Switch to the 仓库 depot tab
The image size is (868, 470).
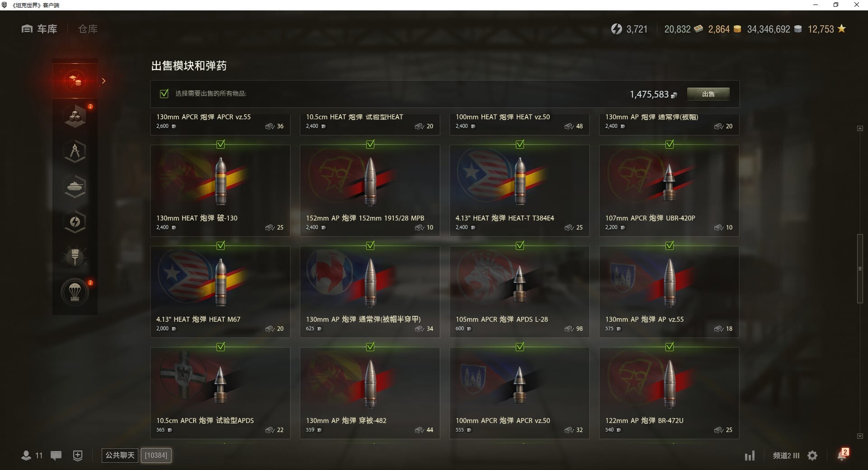click(x=88, y=29)
